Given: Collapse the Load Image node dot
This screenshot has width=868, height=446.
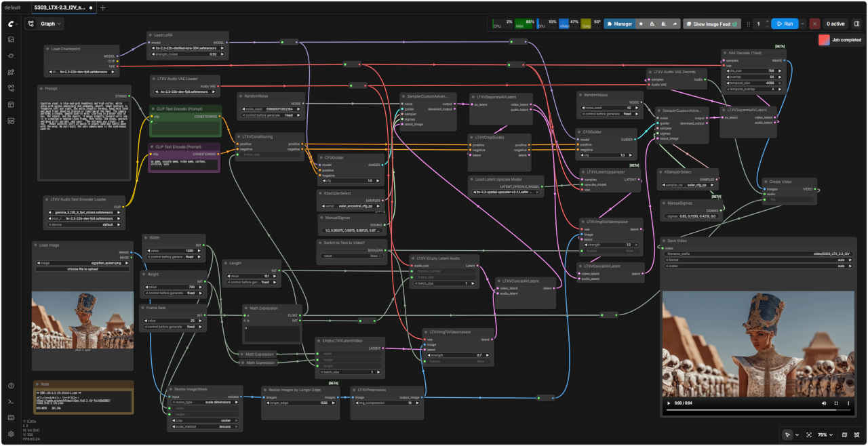Looking at the screenshot, I should [35, 244].
